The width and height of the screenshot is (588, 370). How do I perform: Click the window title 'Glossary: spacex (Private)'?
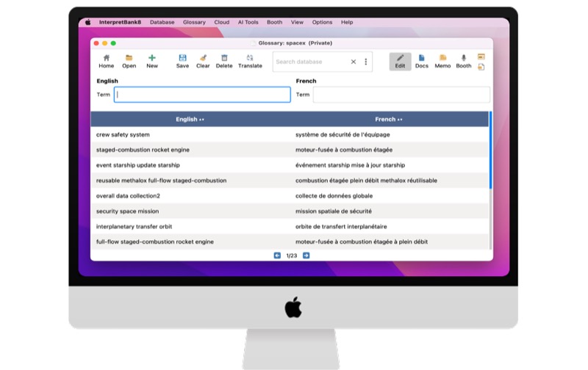pos(295,43)
